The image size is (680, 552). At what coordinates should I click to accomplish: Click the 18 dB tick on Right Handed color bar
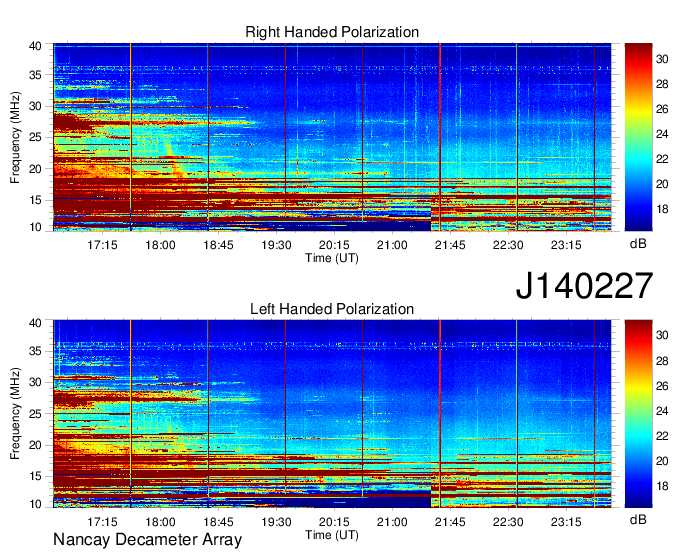pyautogui.click(x=662, y=209)
